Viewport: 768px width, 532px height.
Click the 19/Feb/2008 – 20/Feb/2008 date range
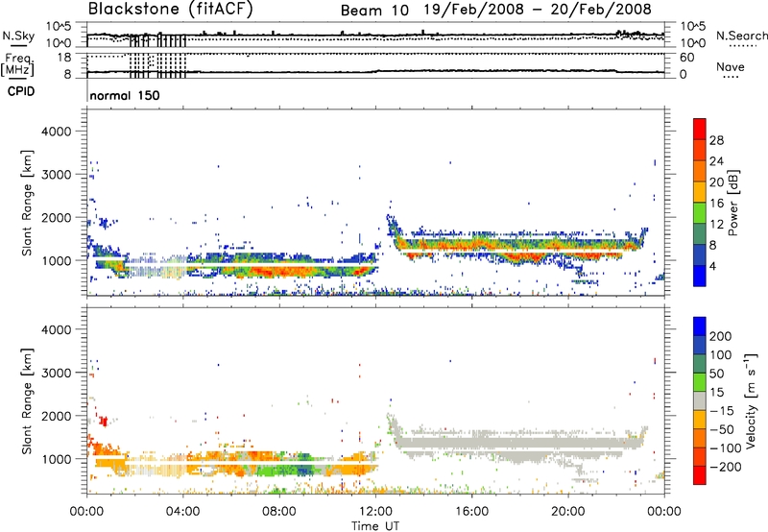point(538,10)
